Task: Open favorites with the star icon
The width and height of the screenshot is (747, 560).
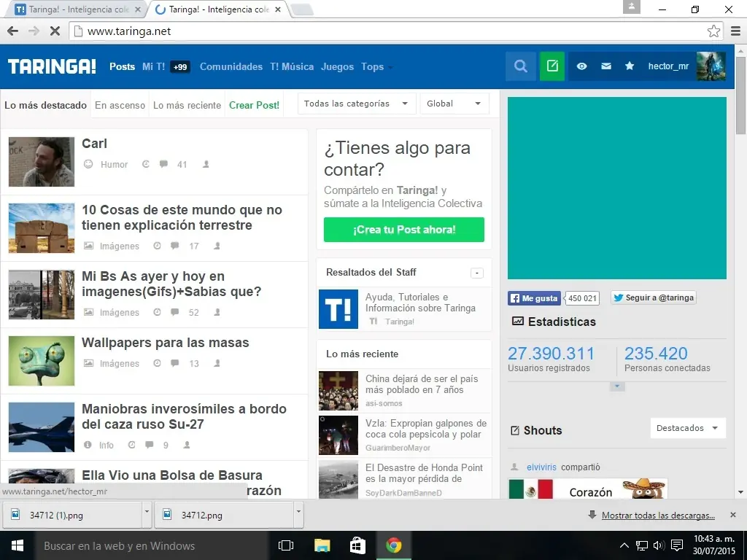Action: click(x=630, y=66)
